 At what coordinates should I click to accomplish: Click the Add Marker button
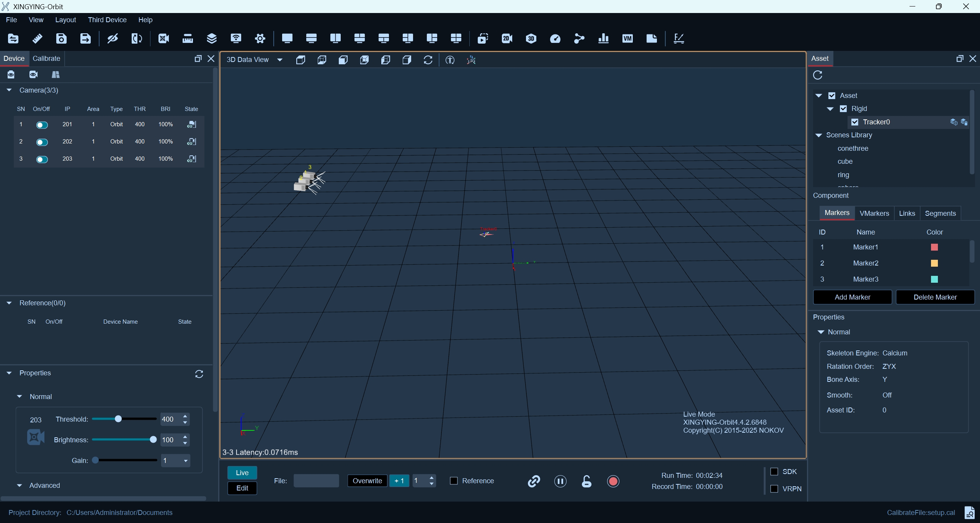point(853,297)
